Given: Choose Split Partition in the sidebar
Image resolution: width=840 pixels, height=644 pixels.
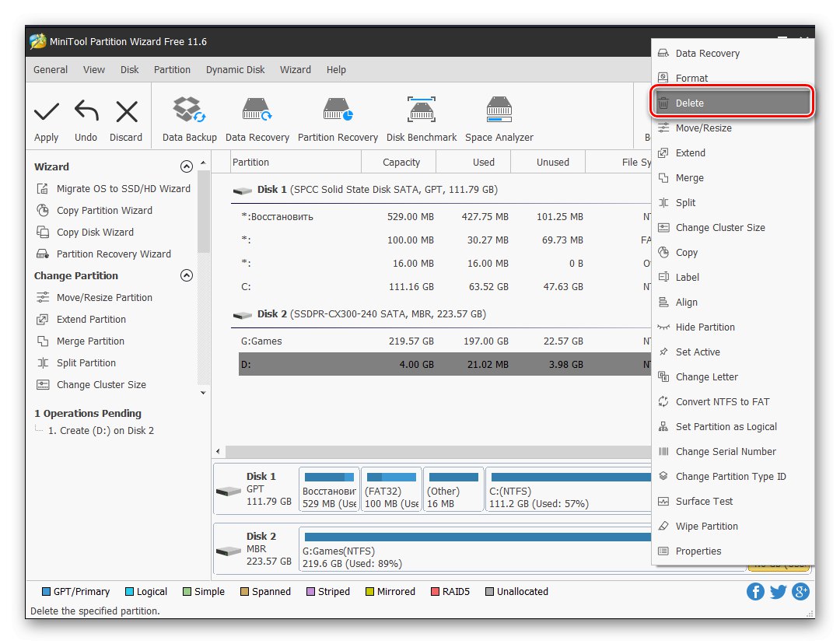Looking at the screenshot, I should (76, 362).
